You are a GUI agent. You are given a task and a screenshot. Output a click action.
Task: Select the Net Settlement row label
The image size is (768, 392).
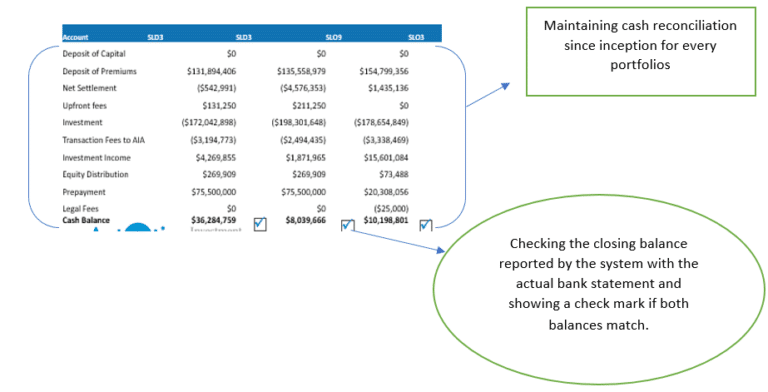(x=90, y=88)
